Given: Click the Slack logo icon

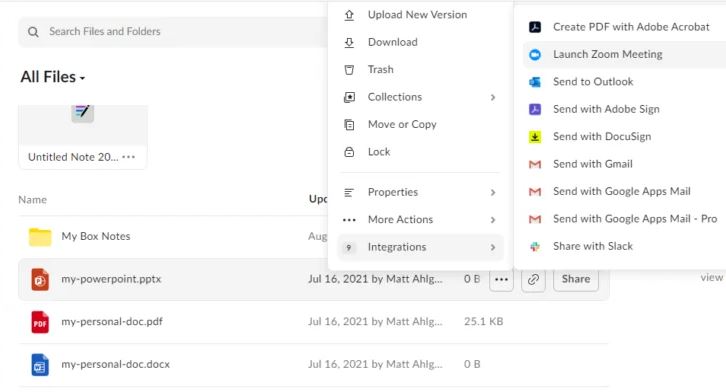Looking at the screenshot, I should (535, 246).
